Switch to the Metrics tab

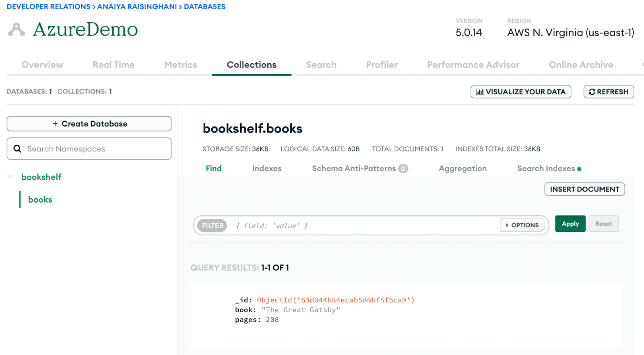coord(181,65)
